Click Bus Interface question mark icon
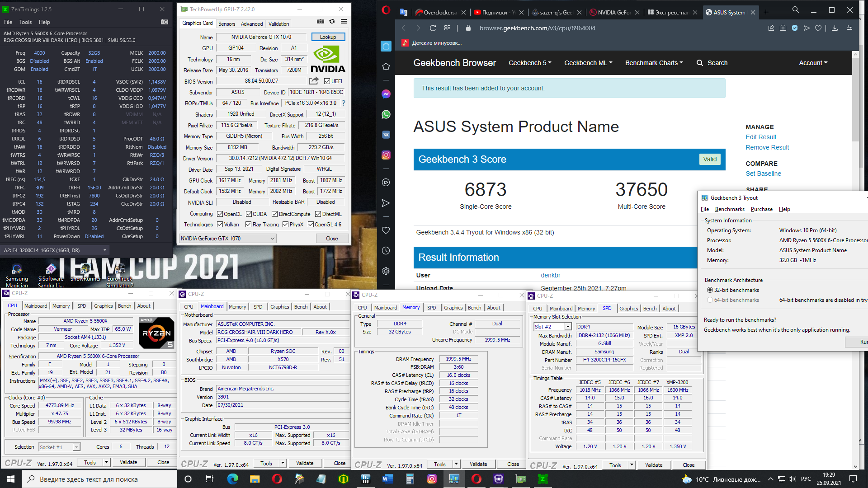The width and height of the screenshot is (868, 488). (344, 103)
